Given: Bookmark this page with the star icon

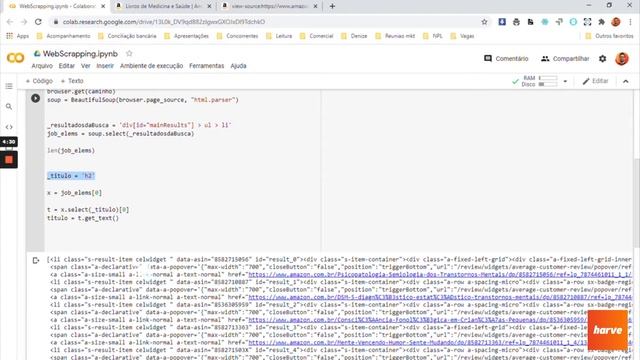Looking at the screenshot, I should pyautogui.click(x=484, y=22).
